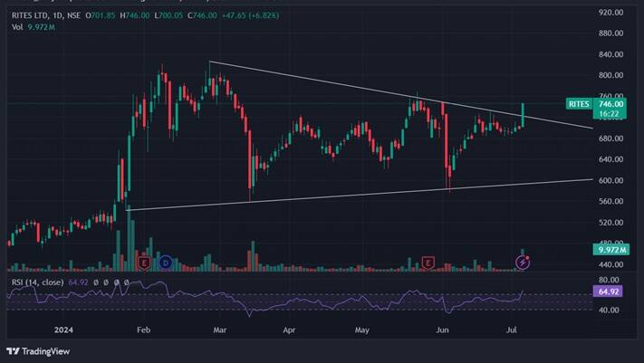Image resolution: width=644 pixels, height=363 pixels.
Task: Click the Vol indicator legend
Action: click(17, 27)
